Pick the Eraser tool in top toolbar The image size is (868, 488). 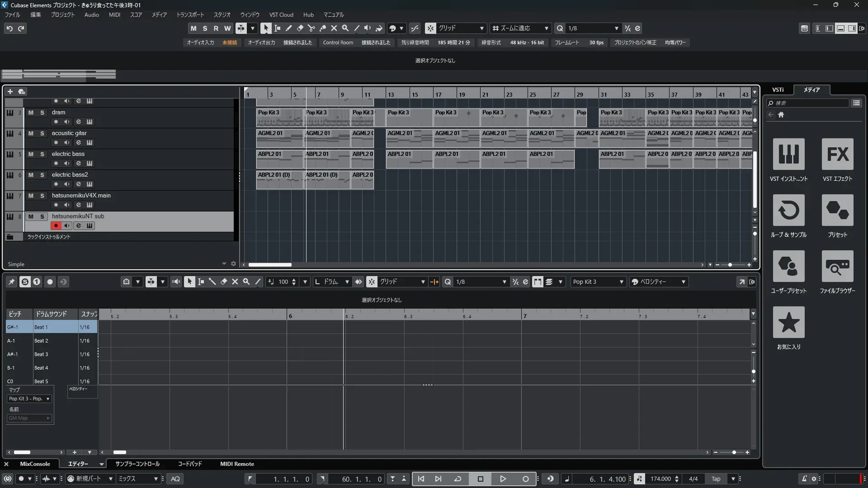tap(300, 28)
